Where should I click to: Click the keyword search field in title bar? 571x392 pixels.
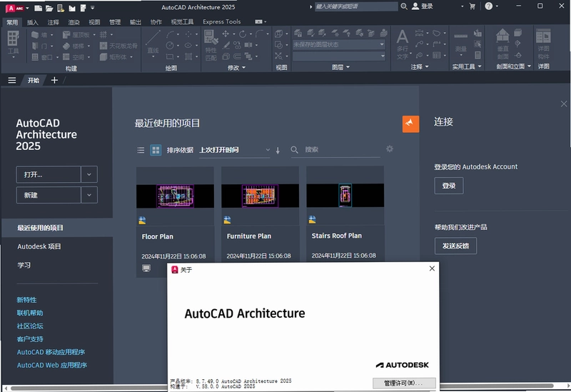click(356, 6)
